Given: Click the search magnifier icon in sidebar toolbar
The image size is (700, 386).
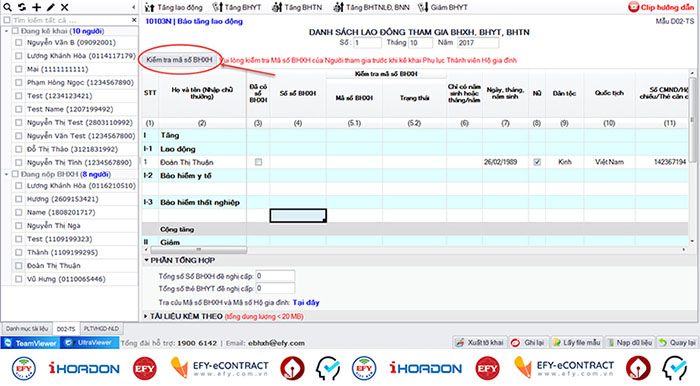Looking at the screenshot, I should coord(8,7).
